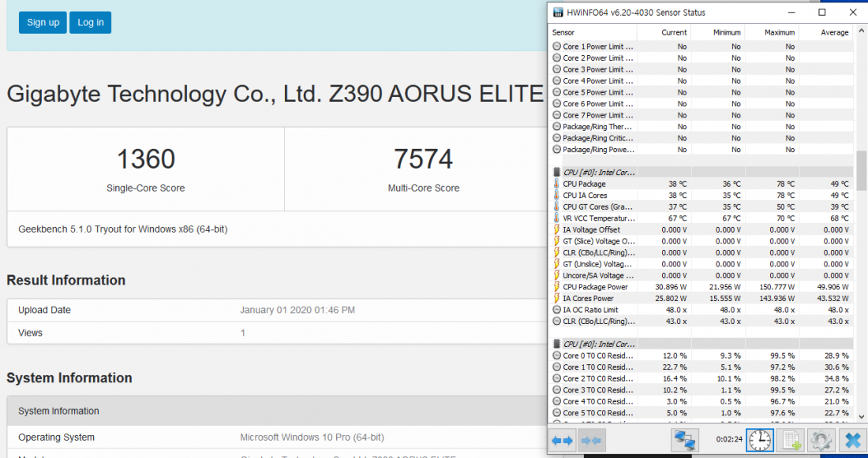868x458 pixels.
Task: Select Core 4 Power Limit row
Action: tap(701, 80)
